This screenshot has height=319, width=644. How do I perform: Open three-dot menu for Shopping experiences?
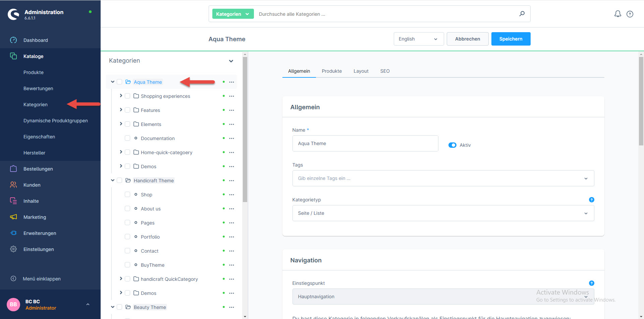point(231,96)
